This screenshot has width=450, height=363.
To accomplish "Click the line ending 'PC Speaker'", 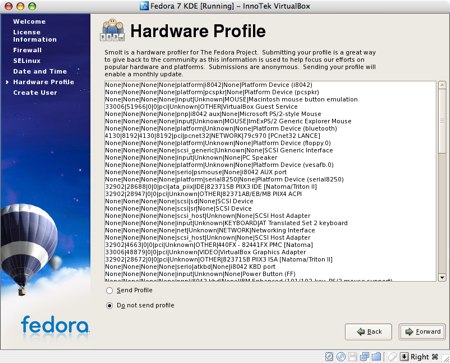I will click(191, 158).
